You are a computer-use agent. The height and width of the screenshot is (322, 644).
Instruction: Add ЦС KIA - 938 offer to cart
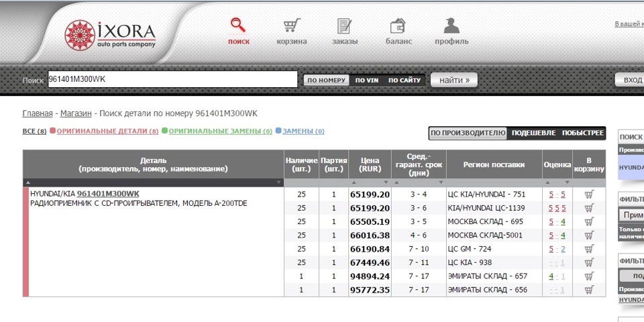point(589,262)
